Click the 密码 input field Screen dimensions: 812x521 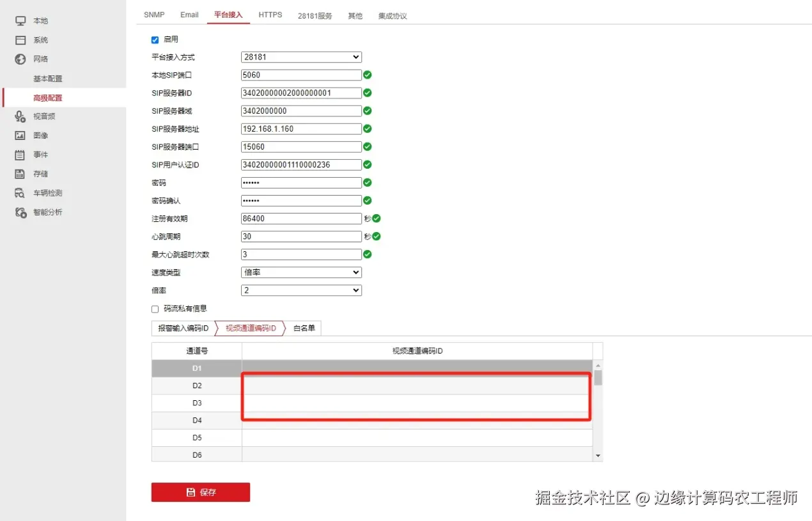(x=301, y=183)
